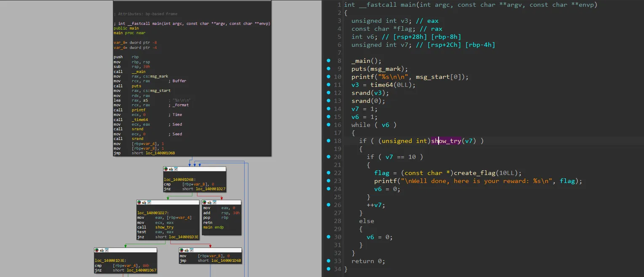The width and height of the screenshot is (644, 277).
Task: Click pencil icon on the jmp loc_140001D6B block
Action: pos(186,250)
